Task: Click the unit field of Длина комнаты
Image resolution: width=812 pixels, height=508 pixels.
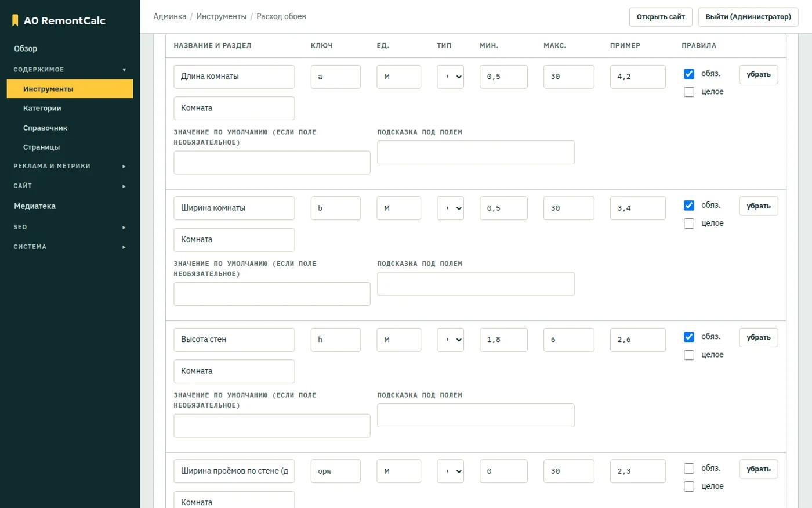Action: [x=399, y=77]
